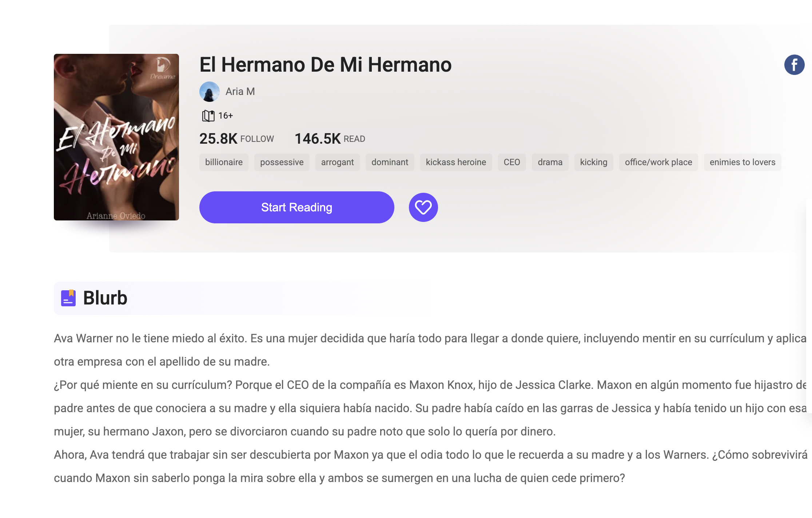
Task: Open author Aria M's profile
Action: pyautogui.click(x=240, y=92)
